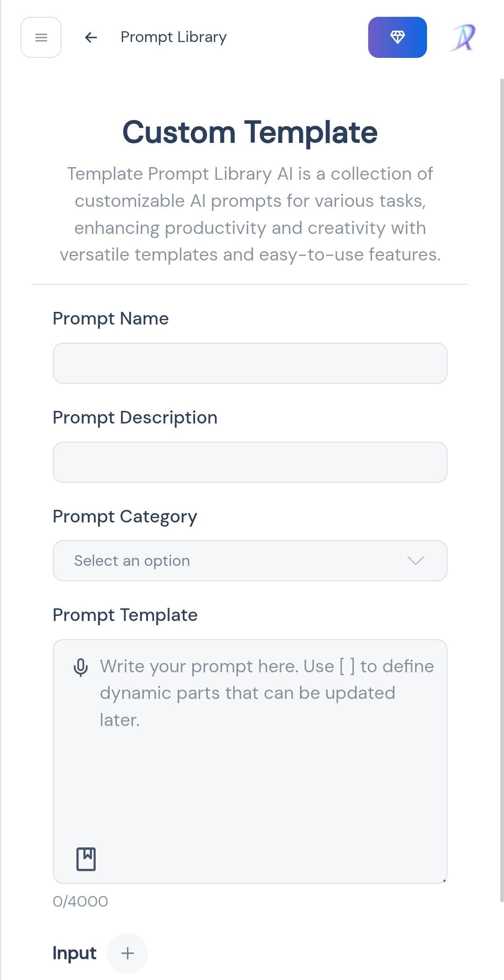Open the Prompt Category dropdown
The width and height of the screenshot is (504, 980).
(x=250, y=560)
